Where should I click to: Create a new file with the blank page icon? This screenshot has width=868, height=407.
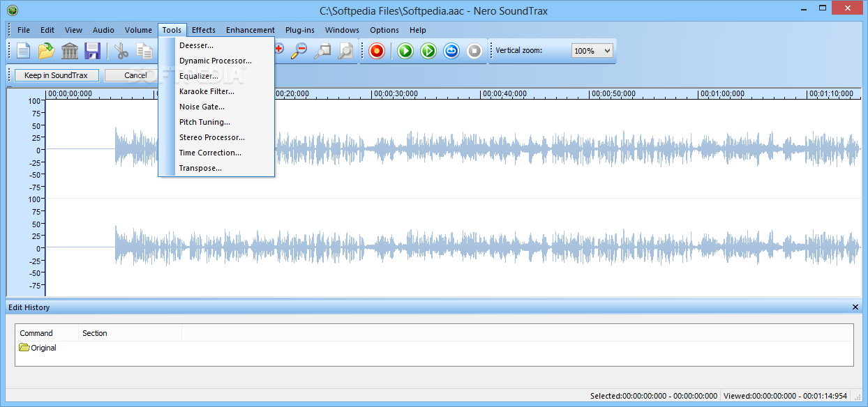click(24, 51)
